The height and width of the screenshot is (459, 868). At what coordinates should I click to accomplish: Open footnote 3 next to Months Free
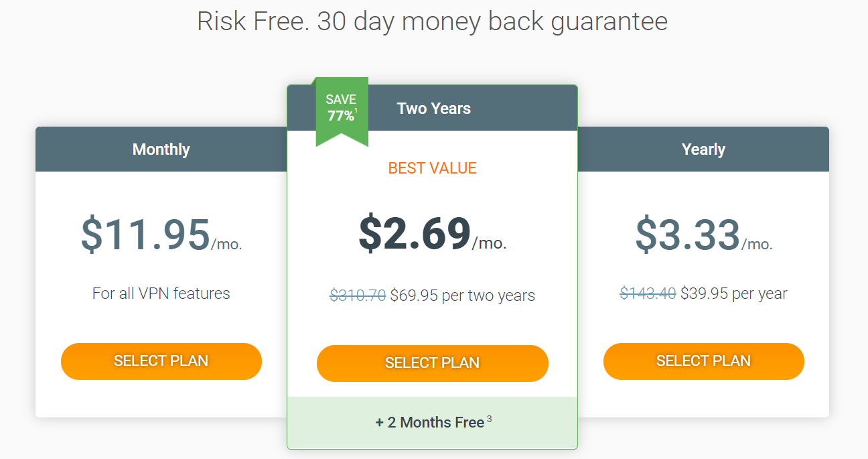pyautogui.click(x=490, y=419)
